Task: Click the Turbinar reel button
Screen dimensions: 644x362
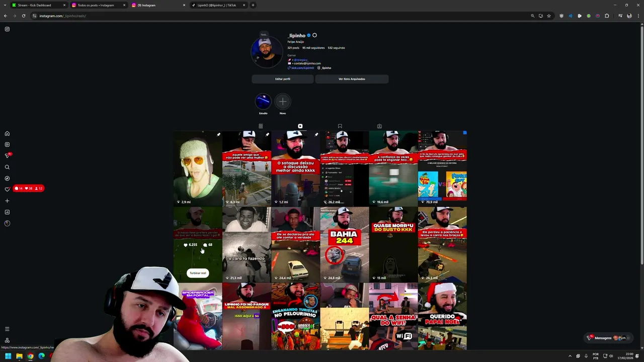Action: 198,273
